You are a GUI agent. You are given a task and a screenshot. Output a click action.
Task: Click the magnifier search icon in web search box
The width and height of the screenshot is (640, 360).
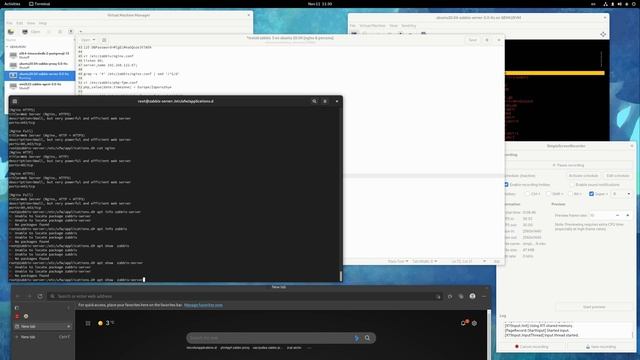tap(368, 338)
